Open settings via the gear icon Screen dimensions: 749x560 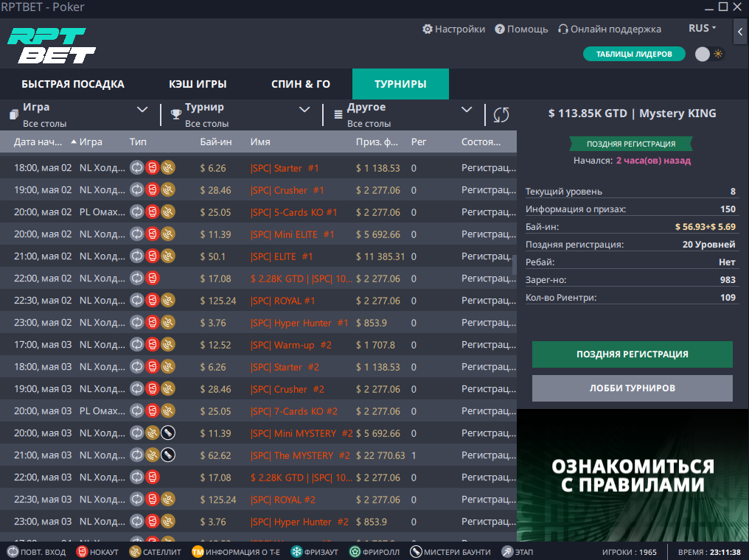427,29
